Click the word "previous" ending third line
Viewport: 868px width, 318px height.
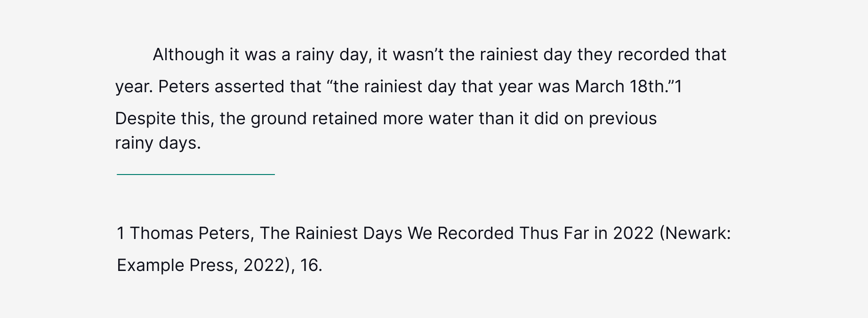point(623,119)
